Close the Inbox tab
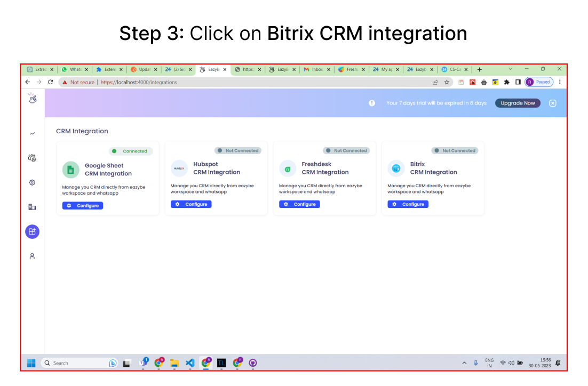The height and width of the screenshot is (386, 588). (x=329, y=69)
